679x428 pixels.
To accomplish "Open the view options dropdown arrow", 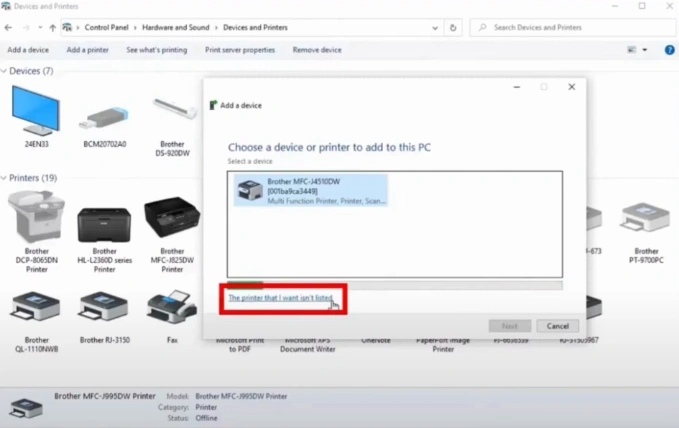I will coord(644,50).
